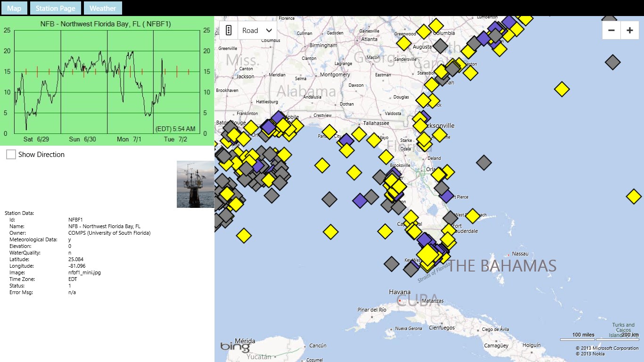Viewport: 644px width, 362px height.
Task: Click the Error Msg value n/a
Action: 72,292
